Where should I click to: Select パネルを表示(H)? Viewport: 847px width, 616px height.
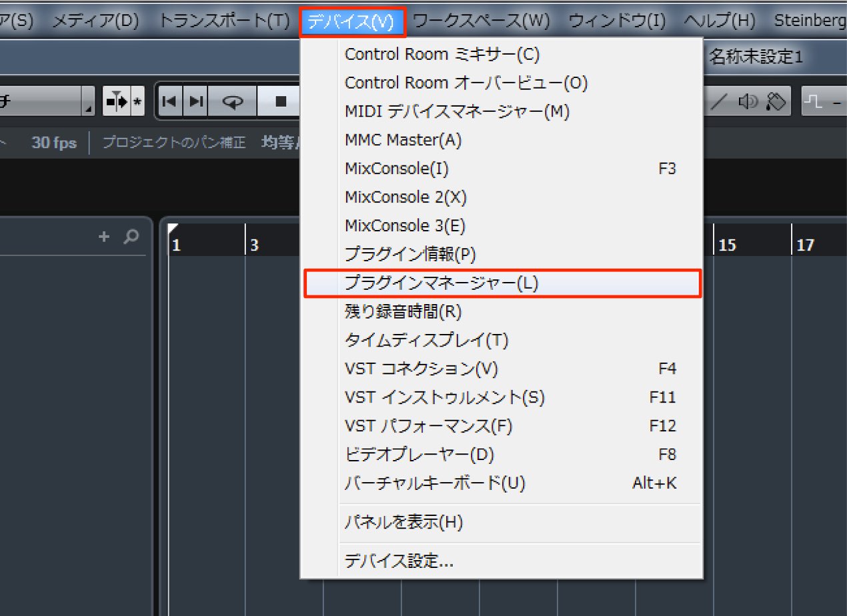point(502,523)
